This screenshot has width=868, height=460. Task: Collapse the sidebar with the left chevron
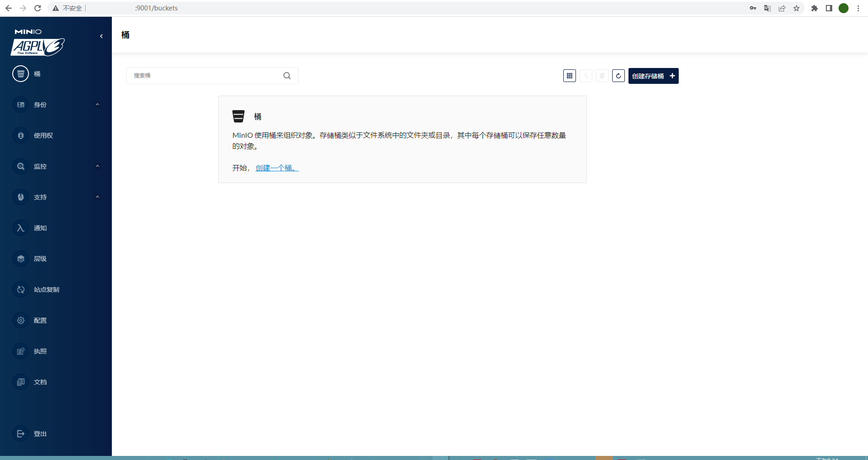[101, 36]
